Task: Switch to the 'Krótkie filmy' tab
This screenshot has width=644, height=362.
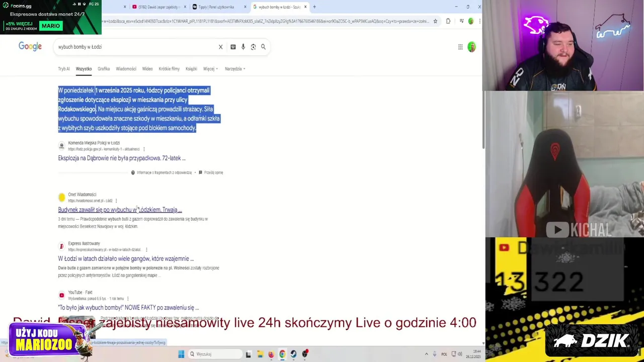Action: click(169, 69)
